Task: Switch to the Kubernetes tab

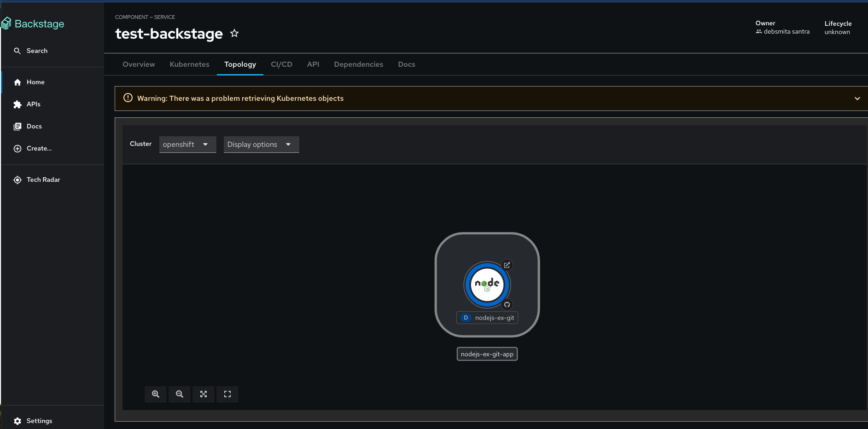Action: click(190, 64)
